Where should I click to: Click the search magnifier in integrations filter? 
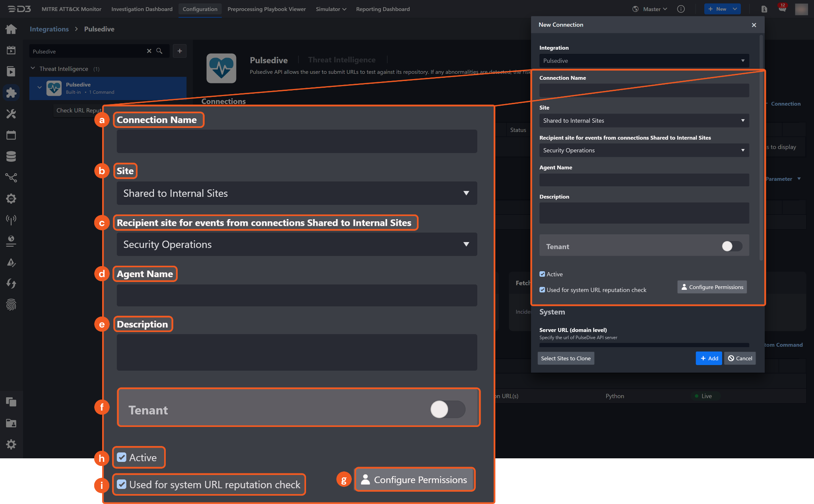click(x=159, y=51)
